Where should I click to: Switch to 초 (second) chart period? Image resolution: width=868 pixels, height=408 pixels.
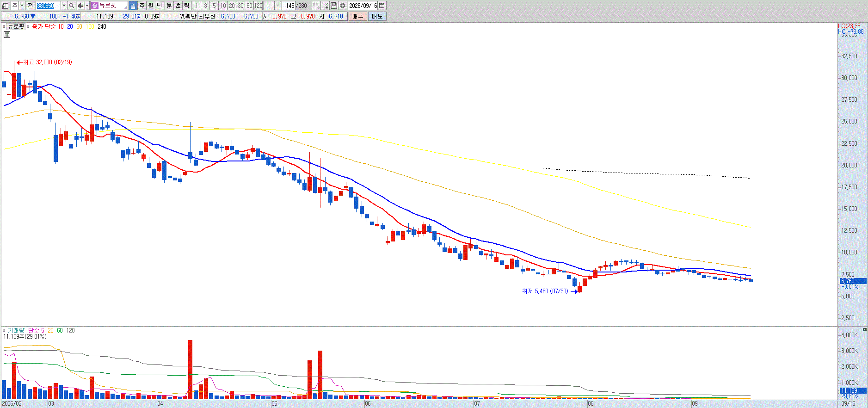(178, 6)
